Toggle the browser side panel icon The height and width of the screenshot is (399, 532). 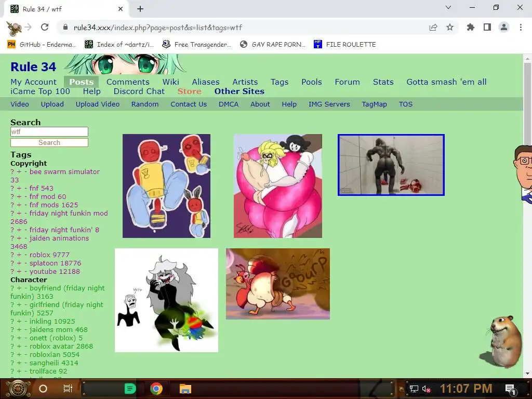487,27
